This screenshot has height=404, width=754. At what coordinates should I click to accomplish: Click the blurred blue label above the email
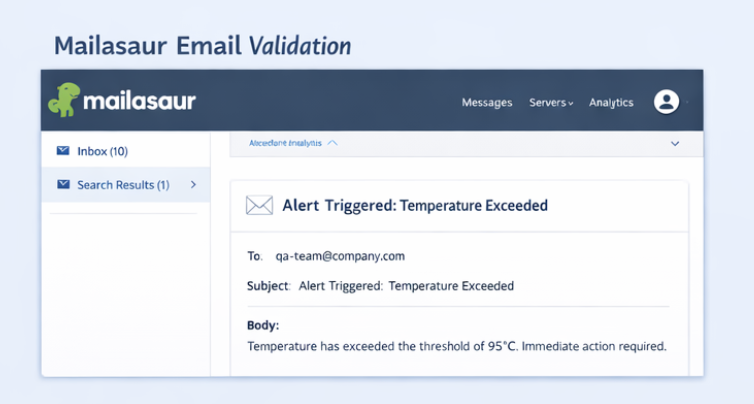(285, 143)
